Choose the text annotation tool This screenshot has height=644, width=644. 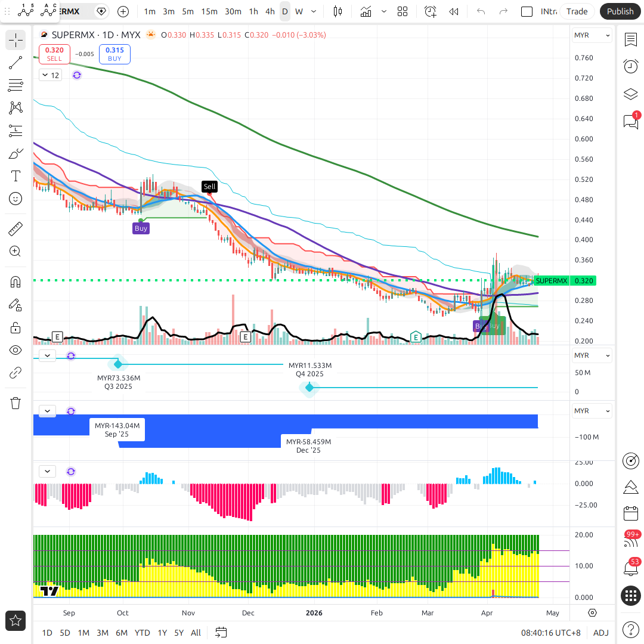[x=16, y=176]
